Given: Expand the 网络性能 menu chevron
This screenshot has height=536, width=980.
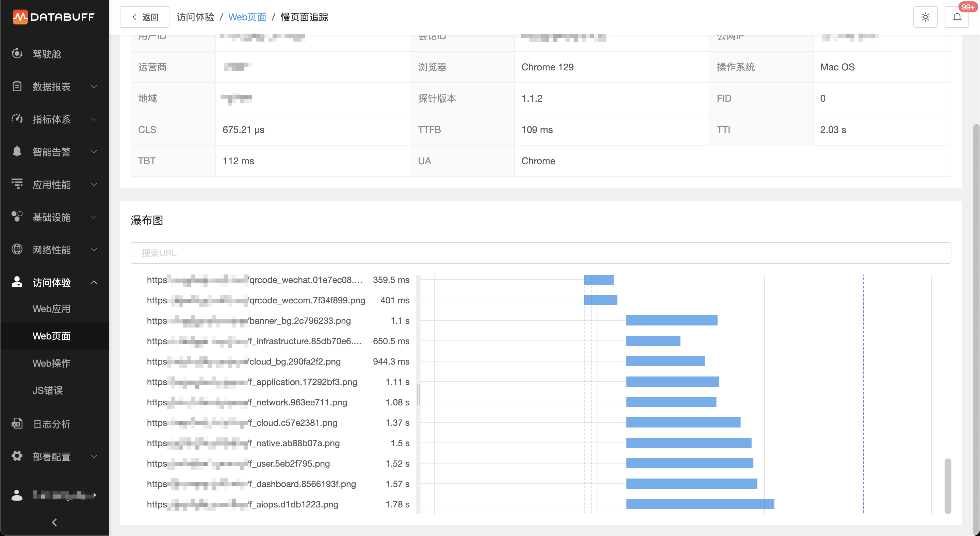Looking at the screenshot, I should [x=94, y=249].
